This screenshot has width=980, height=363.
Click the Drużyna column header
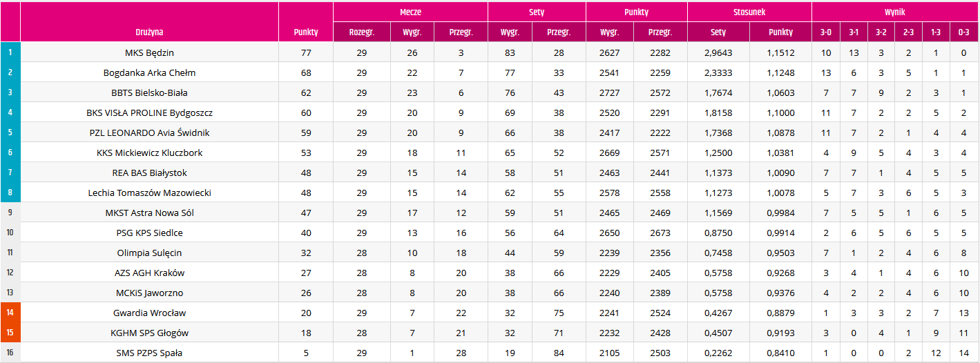[x=149, y=32]
